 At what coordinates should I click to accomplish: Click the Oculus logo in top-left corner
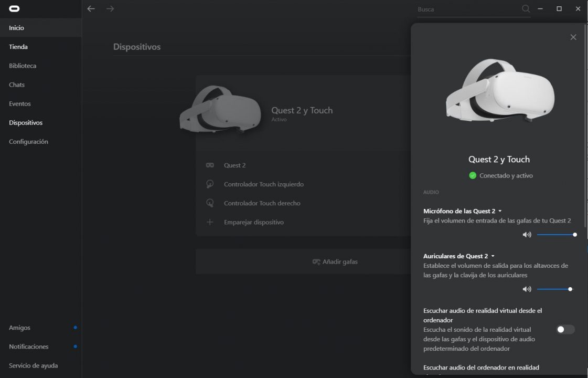(x=14, y=8)
